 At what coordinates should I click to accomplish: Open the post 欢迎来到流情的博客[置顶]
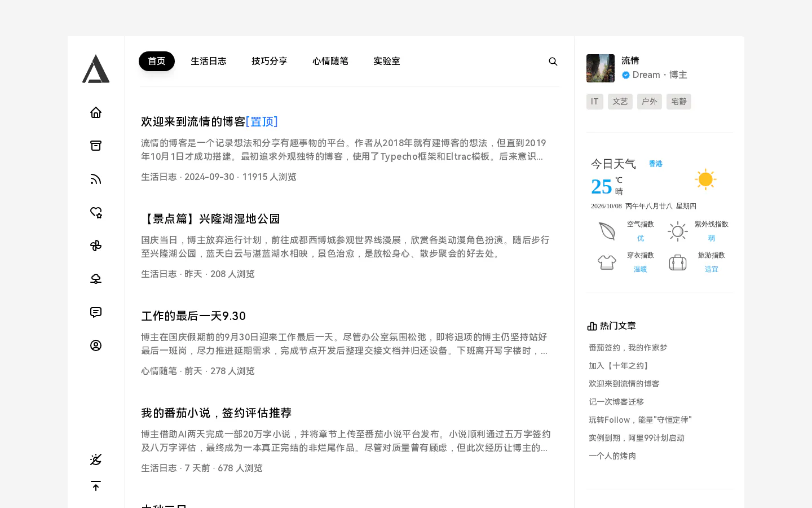click(x=209, y=121)
